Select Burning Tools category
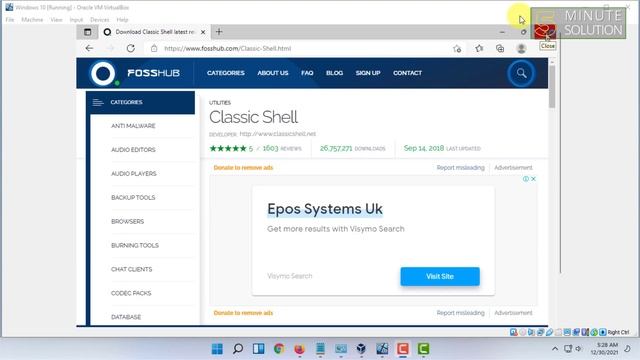Viewport: 640px width, 360px height. 135,245
